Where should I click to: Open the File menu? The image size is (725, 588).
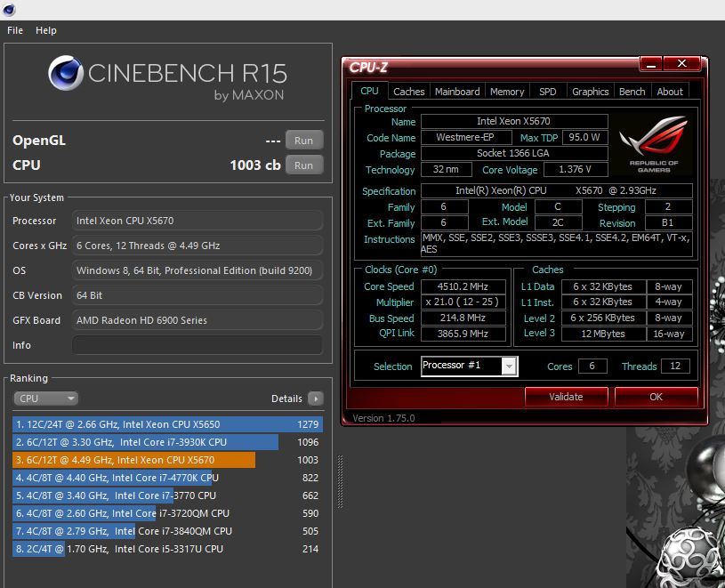click(x=15, y=30)
